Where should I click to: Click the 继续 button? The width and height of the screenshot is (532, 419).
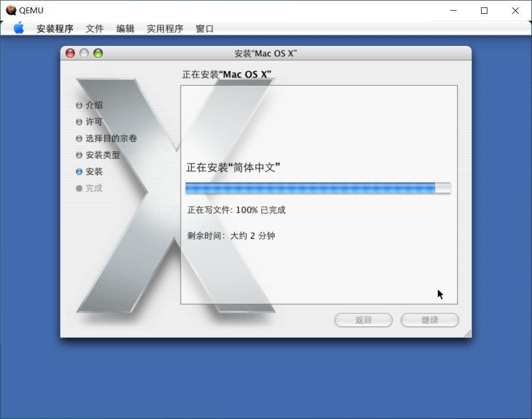[x=429, y=320]
